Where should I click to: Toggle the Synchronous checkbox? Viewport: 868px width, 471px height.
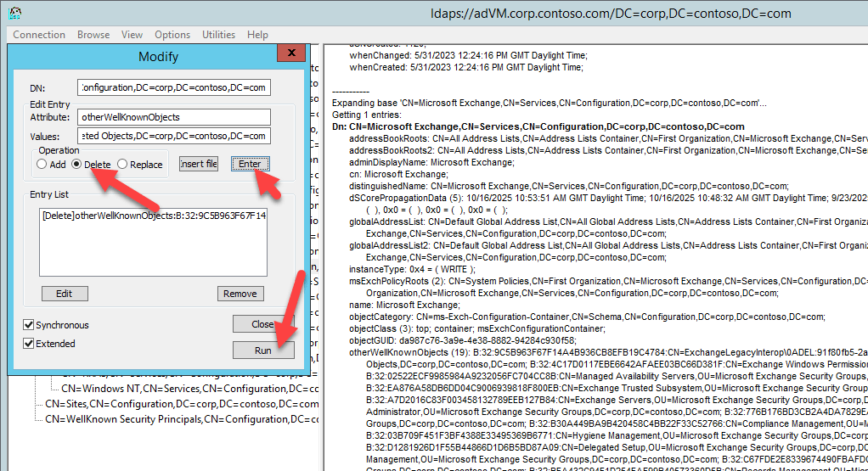[30, 325]
